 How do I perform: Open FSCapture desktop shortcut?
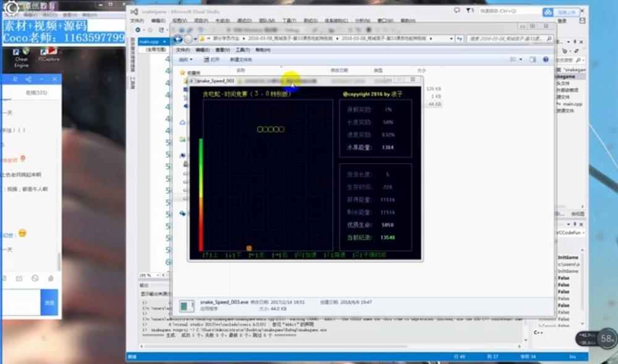click(x=49, y=54)
